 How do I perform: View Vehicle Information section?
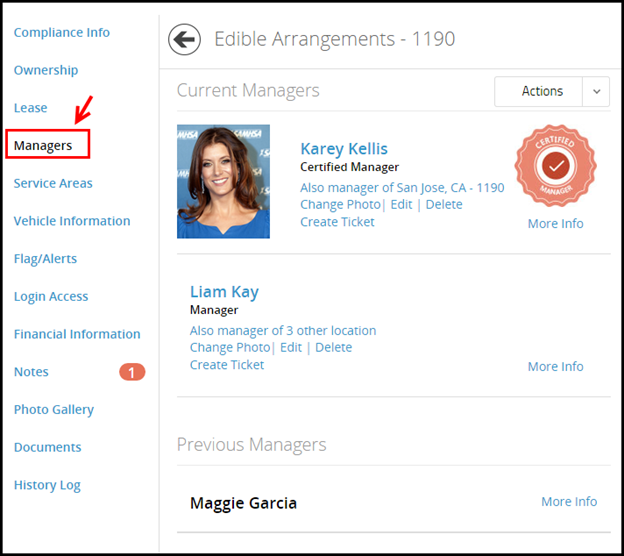[x=72, y=221]
